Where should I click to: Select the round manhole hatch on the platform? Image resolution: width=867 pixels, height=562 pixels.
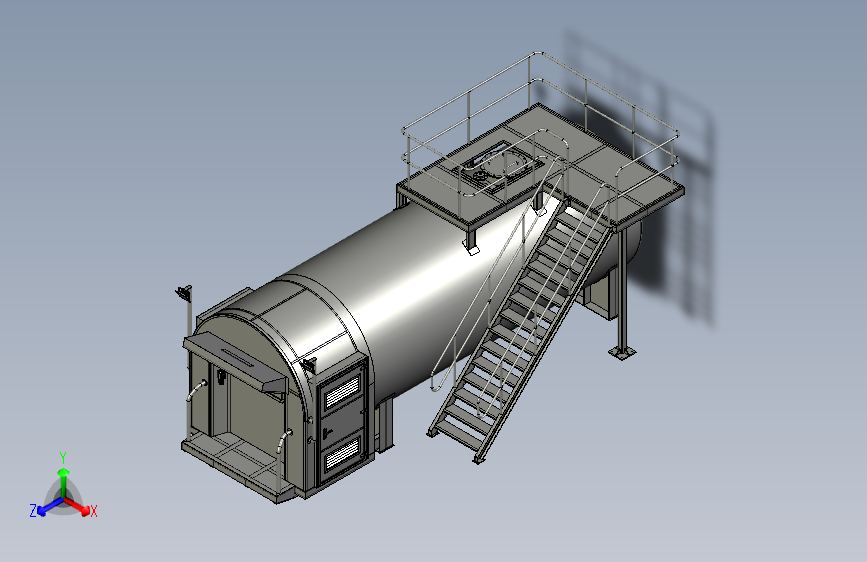[x=503, y=164]
